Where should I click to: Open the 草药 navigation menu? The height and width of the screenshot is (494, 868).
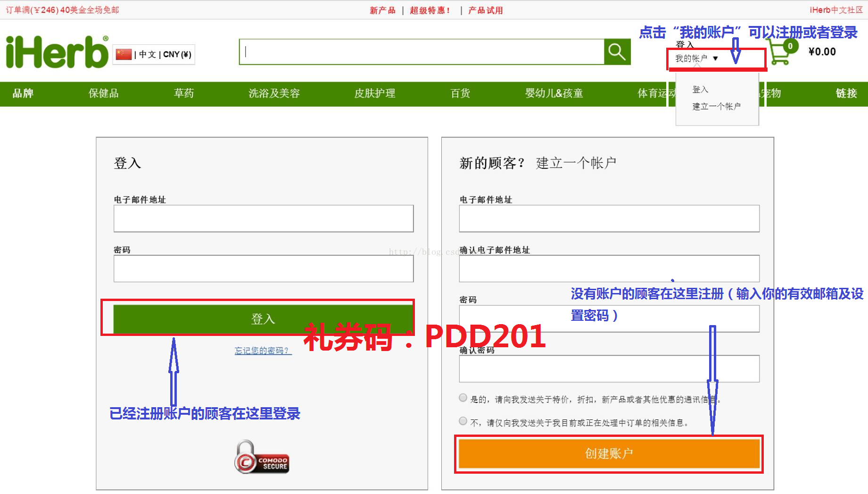click(184, 93)
